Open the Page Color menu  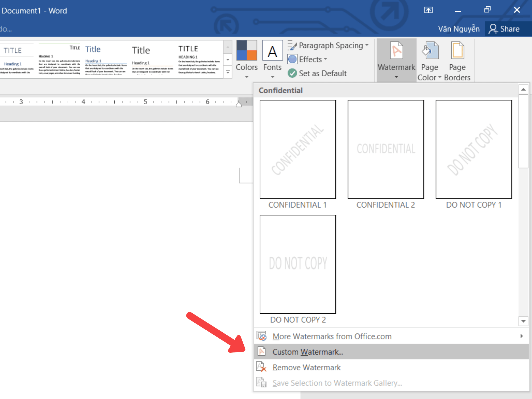429,61
